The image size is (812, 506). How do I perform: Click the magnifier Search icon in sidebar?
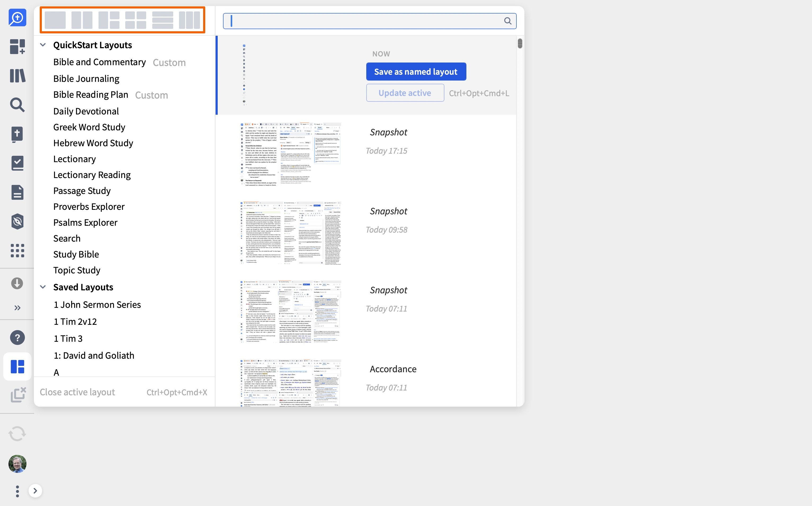click(17, 105)
